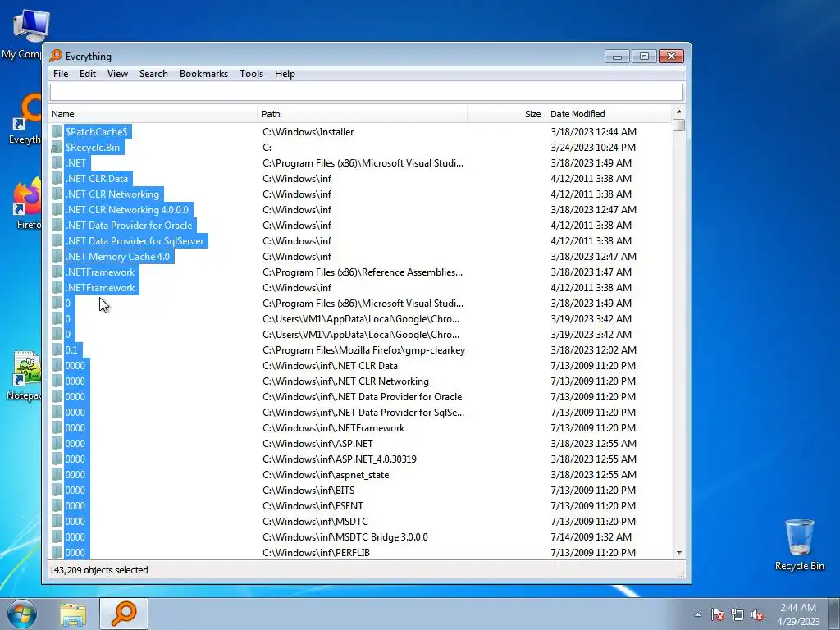Open the Help menu

pos(285,74)
